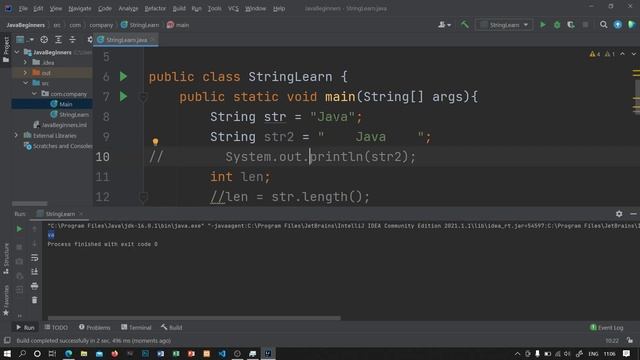This screenshot has height=360, width=640.
Task: Open the user account icon menu
Action: pos(444,25)
